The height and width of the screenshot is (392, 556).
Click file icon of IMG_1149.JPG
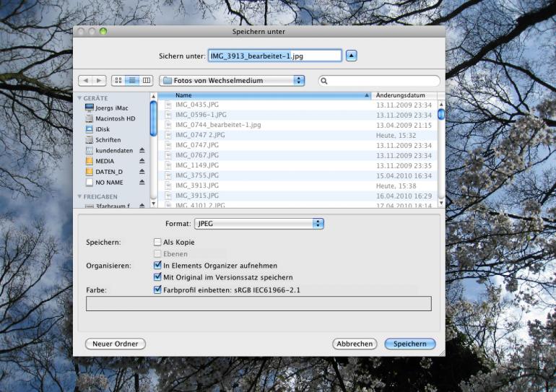168,165
